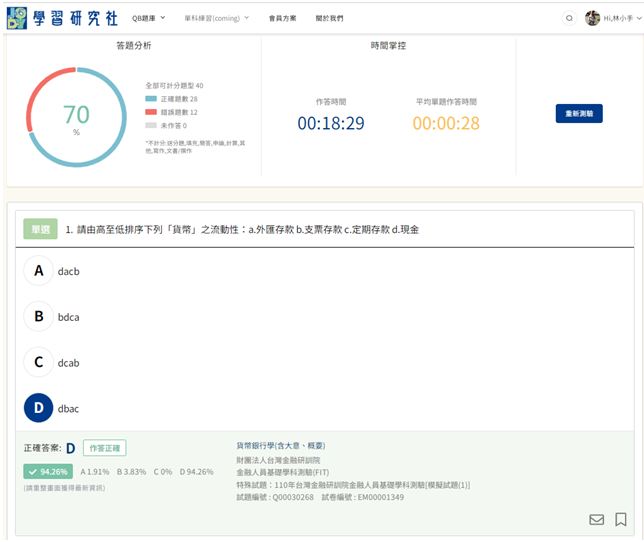Click the 單選 question type tag
644x542 pixels.
[41, 229]
